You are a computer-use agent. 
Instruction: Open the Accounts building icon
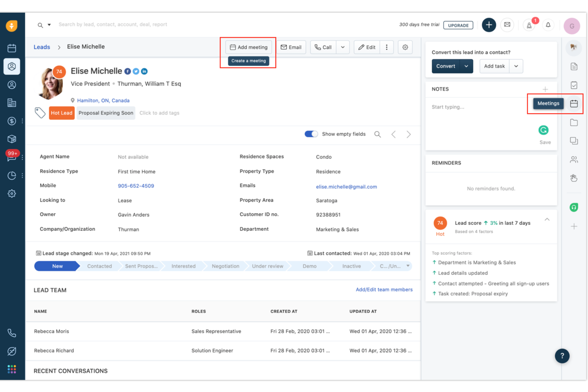coord(12,102)
